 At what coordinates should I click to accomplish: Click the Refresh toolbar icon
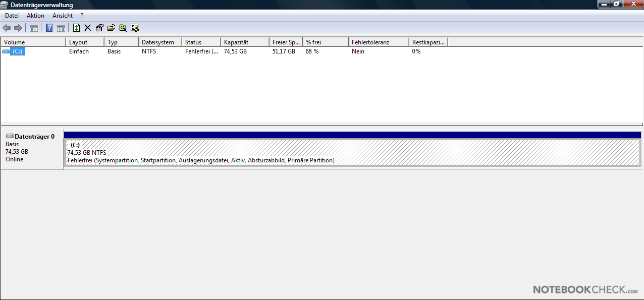77,28
